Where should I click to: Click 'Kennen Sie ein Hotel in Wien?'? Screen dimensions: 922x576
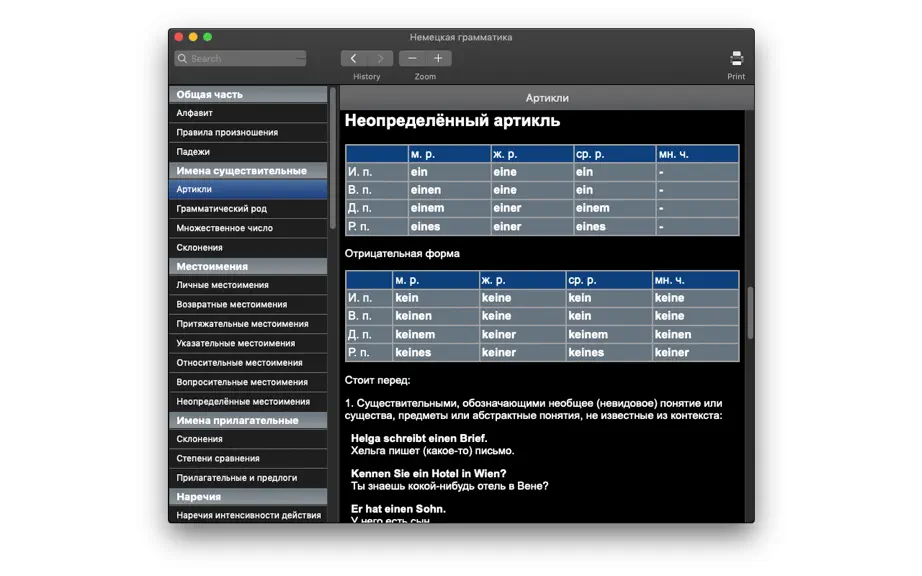point(429,474)
